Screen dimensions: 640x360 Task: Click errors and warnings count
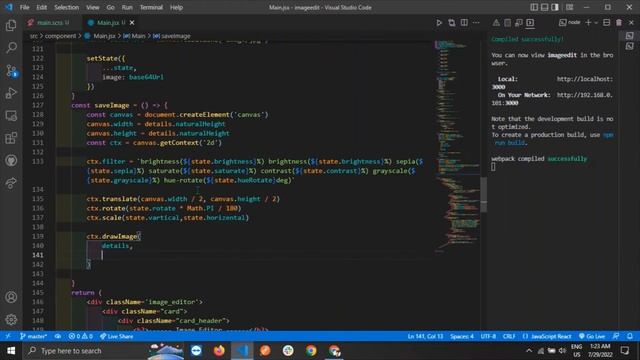80,336
